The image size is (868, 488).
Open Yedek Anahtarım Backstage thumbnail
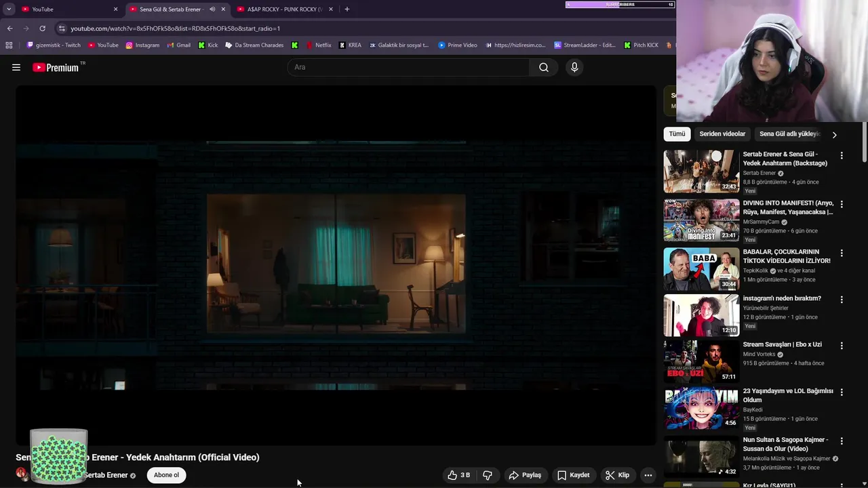click(x=701, y=171)
